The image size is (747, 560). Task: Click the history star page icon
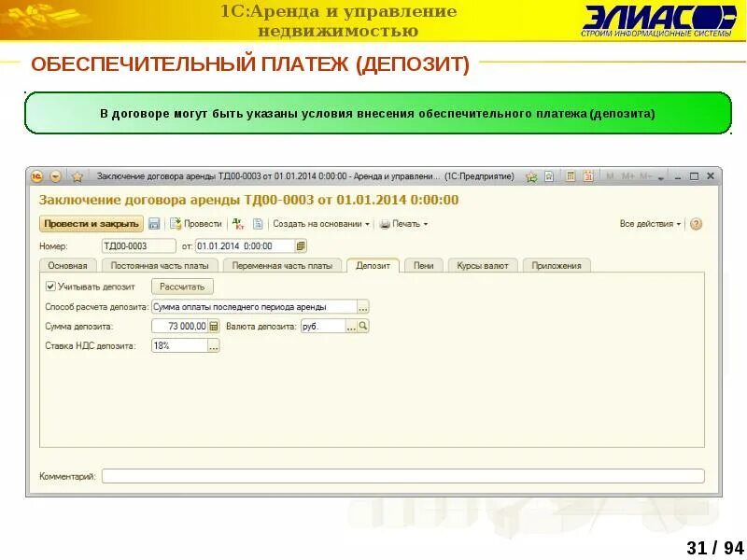pyautogui.click(x=549, y=176)
